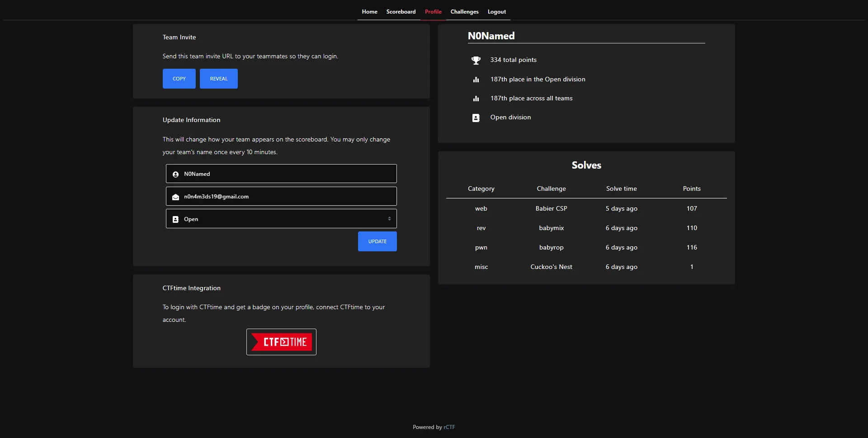Click the bar chart icon for all teams rank
This screenshot has width=868, height=438.
pyautogui.click(x=476, y=99)
